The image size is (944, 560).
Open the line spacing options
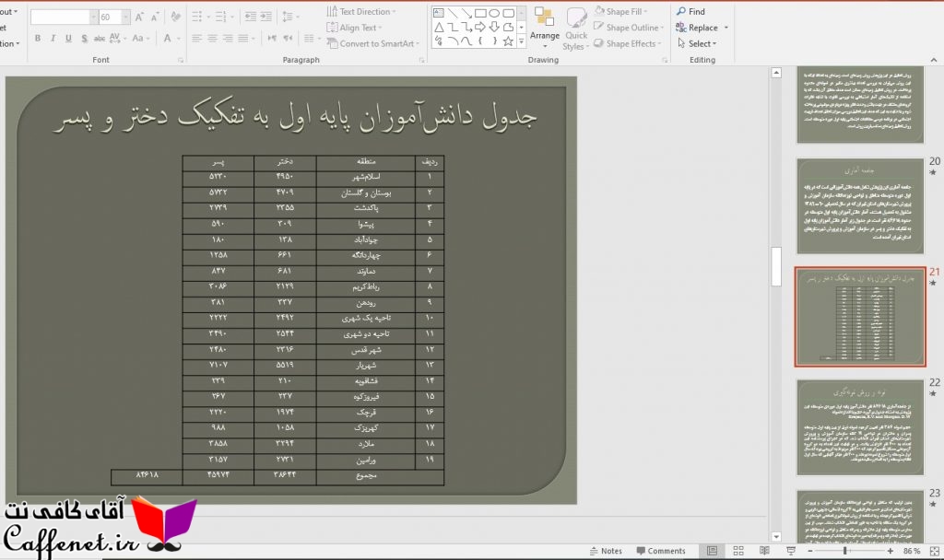click(x=290, y=17)
